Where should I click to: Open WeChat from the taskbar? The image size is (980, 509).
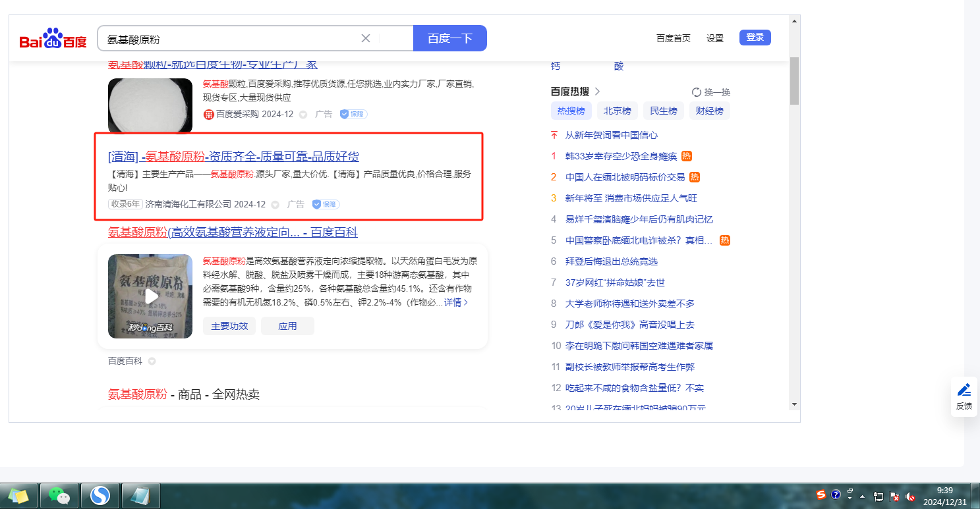point(59,495)
